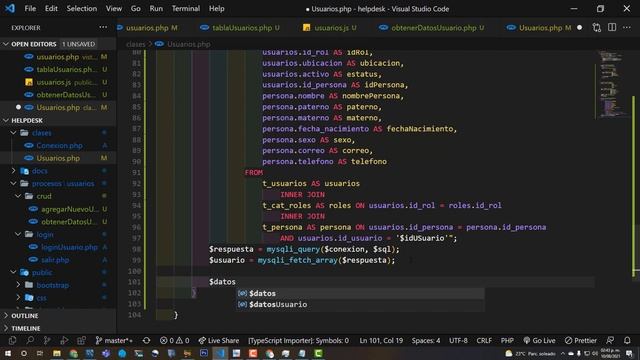
Task: Open File Explorer from the taskbar
Action: click(57, 353)
